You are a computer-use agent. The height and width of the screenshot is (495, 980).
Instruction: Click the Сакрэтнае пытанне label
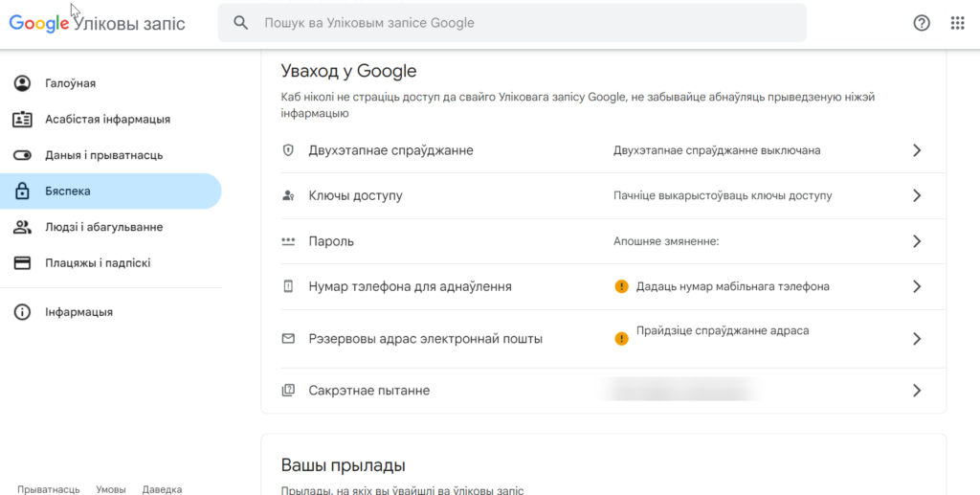point(369,391)
